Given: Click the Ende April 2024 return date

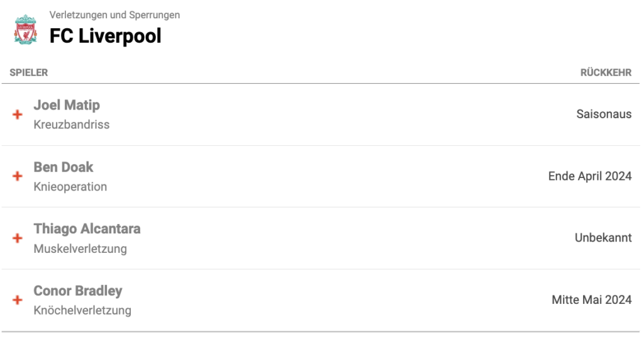Looking at the screenshot, I should [x=590, y=176].
